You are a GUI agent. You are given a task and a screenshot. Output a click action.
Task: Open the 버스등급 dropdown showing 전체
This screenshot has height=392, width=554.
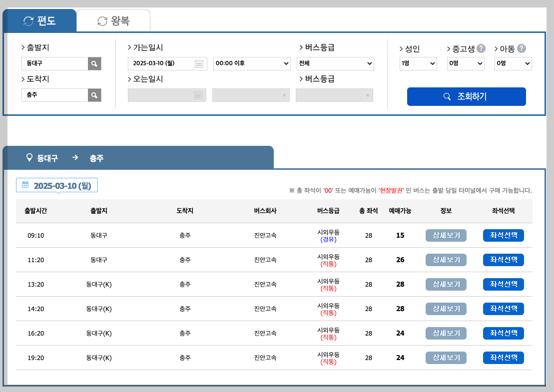335,63
